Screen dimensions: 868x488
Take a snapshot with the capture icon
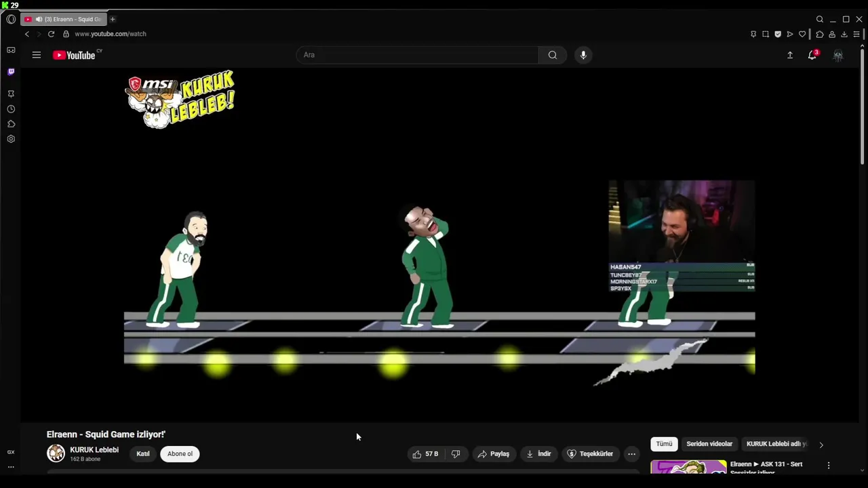766,34
